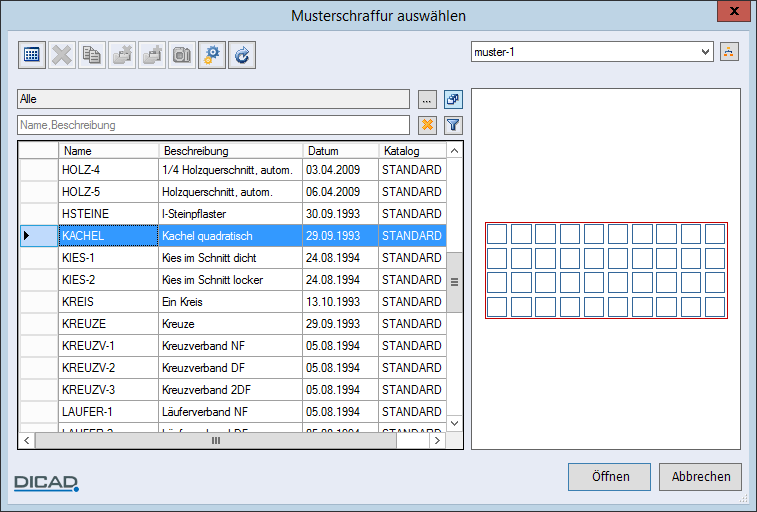Select the HSTEINE row
This screenshot has width=757, height=512.
(233, 214)
